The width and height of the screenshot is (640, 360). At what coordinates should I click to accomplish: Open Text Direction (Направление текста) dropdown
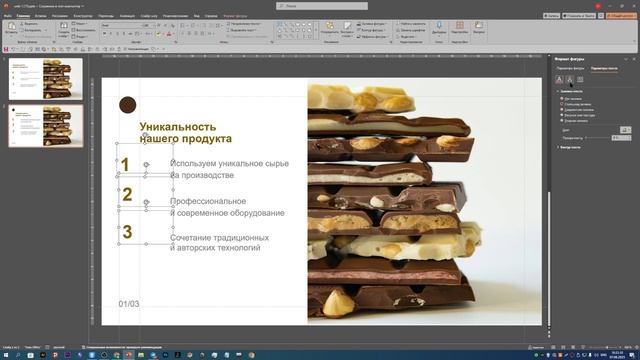click(x=244, y=24)
